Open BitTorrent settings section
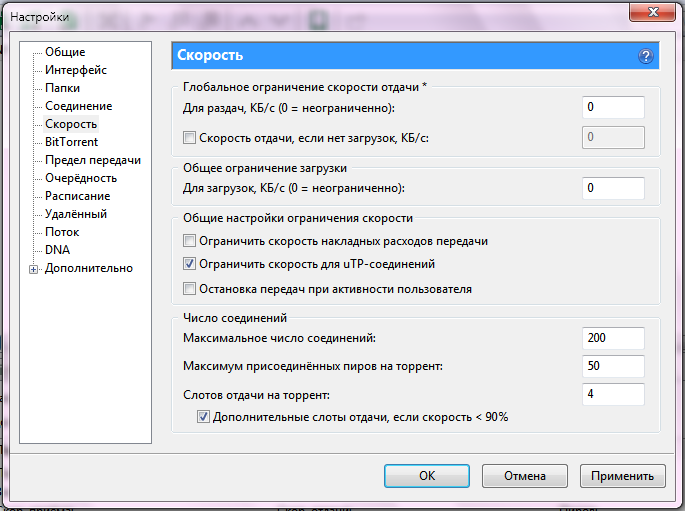 (x=71, y=142)
